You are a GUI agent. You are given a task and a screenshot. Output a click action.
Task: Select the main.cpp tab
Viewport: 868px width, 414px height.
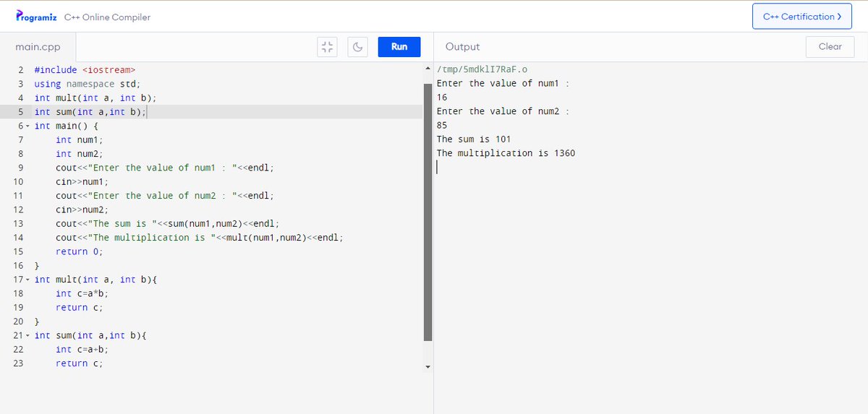click(38, 47)
